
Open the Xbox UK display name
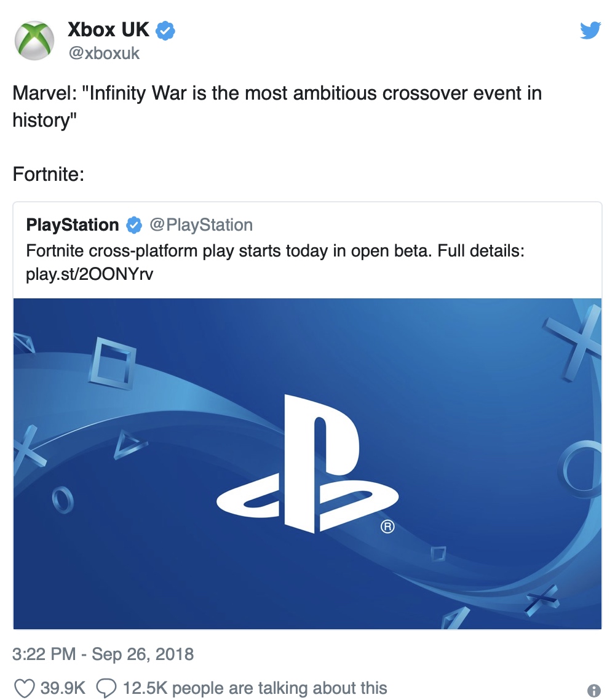[108, 30]
